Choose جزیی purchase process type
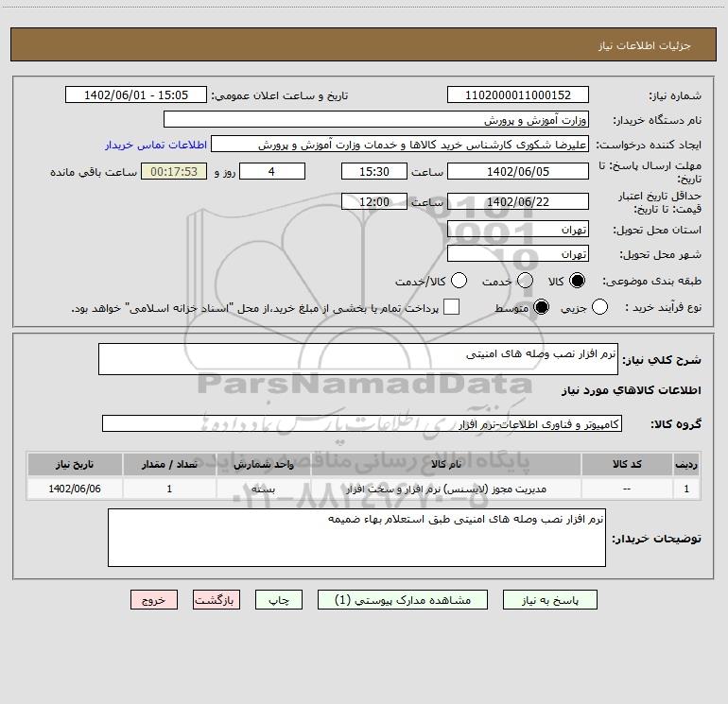This screenshot has height=704, width=728. tap(599, 307)
